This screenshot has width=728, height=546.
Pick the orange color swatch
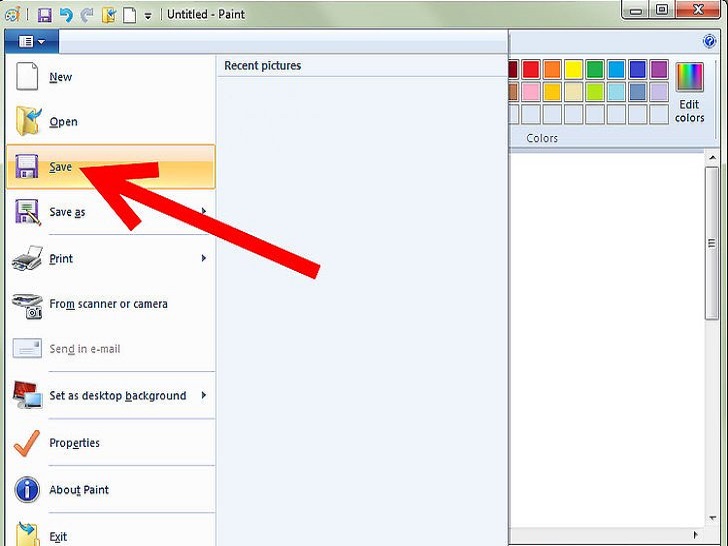(552, 69)
